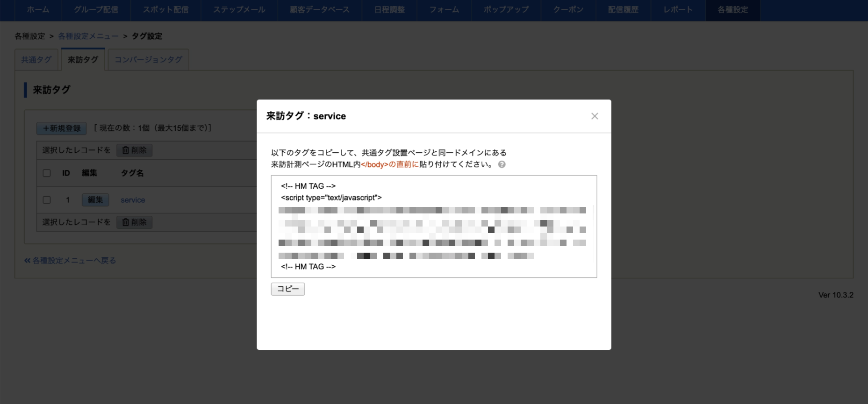Close the 来訪タグ service dialog
Screen dimensions: 868x404
tap(595, 116)
